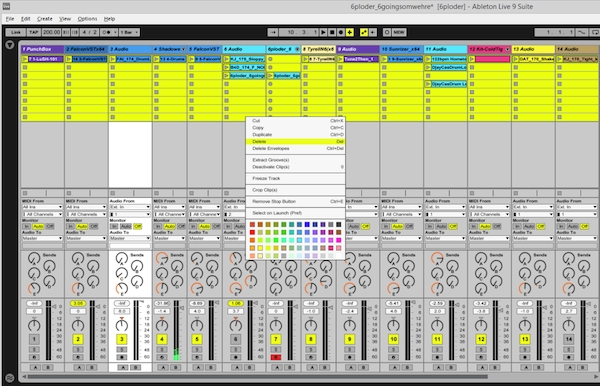600x386 pixels.
Task: Choose Cut from the context menu
Action: pyautogui.click(x=295, y=121)
